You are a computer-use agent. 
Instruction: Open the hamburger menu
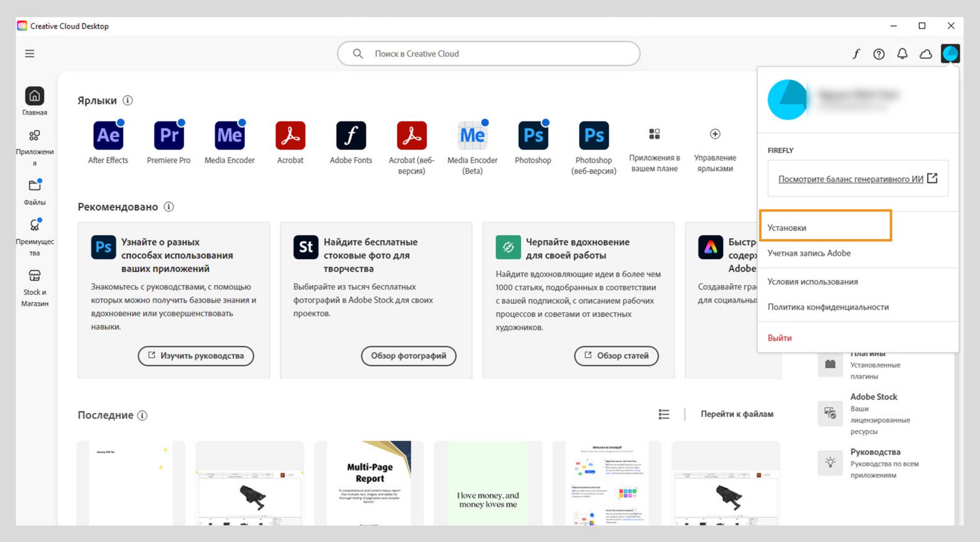pyautogui.click(x=30, y=54)
